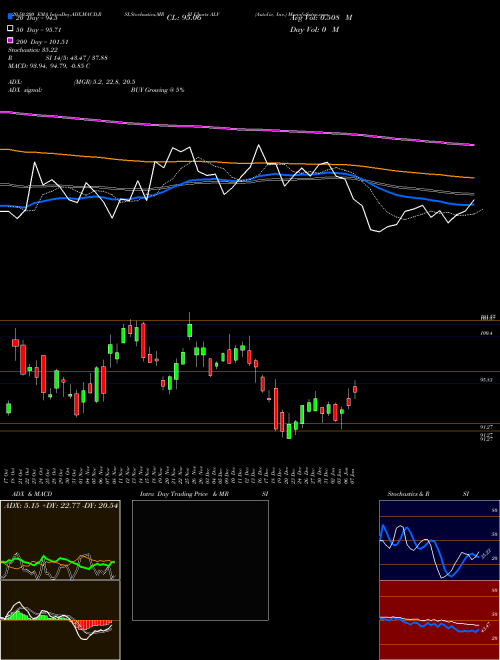Image resolution: width=500 pixels, height=660 pixels.
Task: Click the 'Stochastics & R' panel title
Action: [x=408, y=494]
